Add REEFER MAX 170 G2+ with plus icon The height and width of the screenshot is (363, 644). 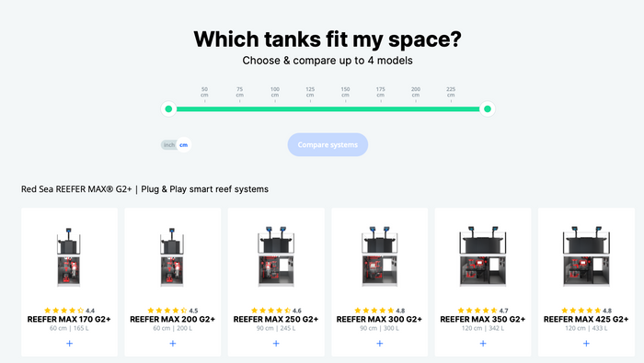point(69,344)
